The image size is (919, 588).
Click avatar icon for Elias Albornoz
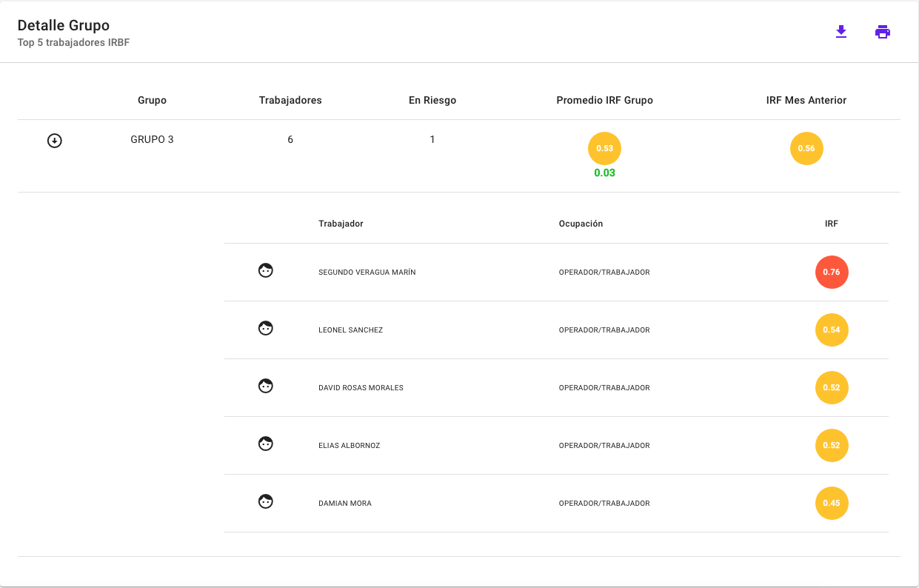266,444
